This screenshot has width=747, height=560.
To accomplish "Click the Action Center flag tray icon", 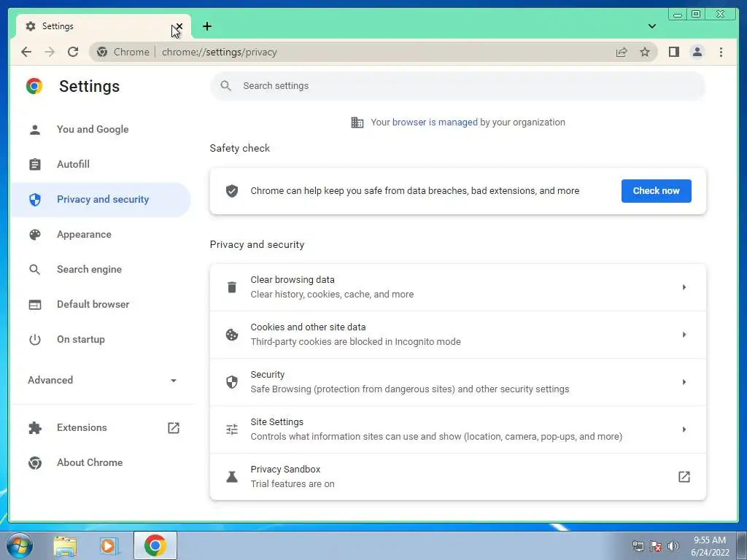I will pyautogui.click(x=656, y=546).
